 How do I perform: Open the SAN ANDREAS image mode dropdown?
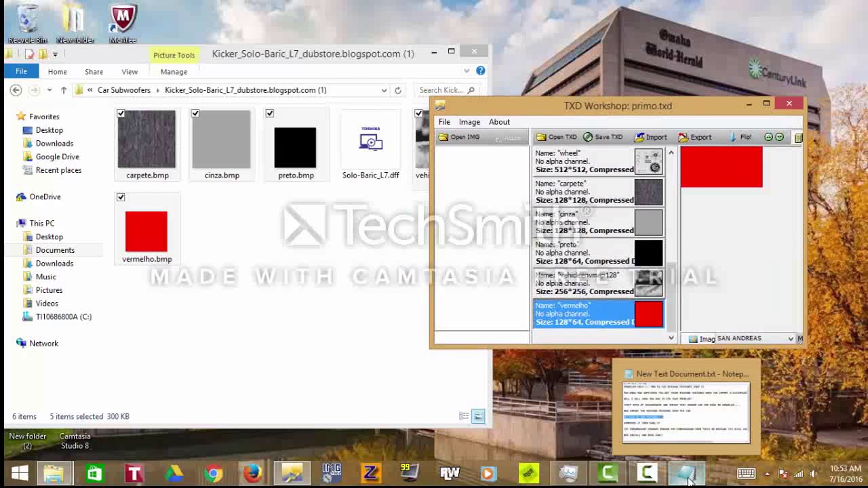(x=790, y=338)
